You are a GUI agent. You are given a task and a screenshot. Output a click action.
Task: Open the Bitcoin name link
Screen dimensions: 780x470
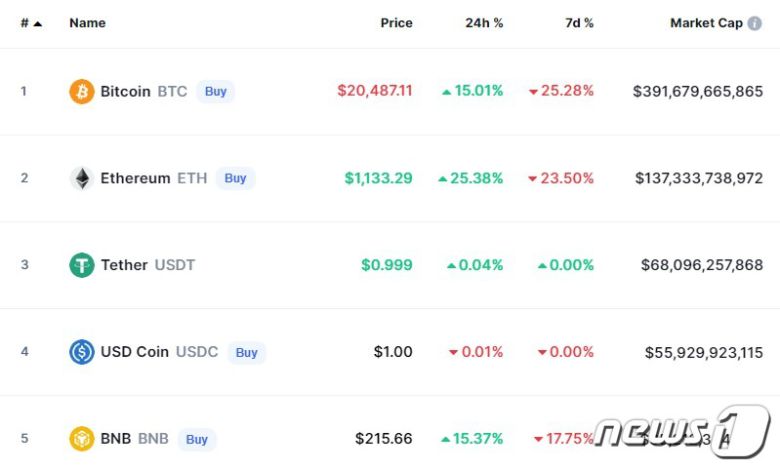coord(125,92)
